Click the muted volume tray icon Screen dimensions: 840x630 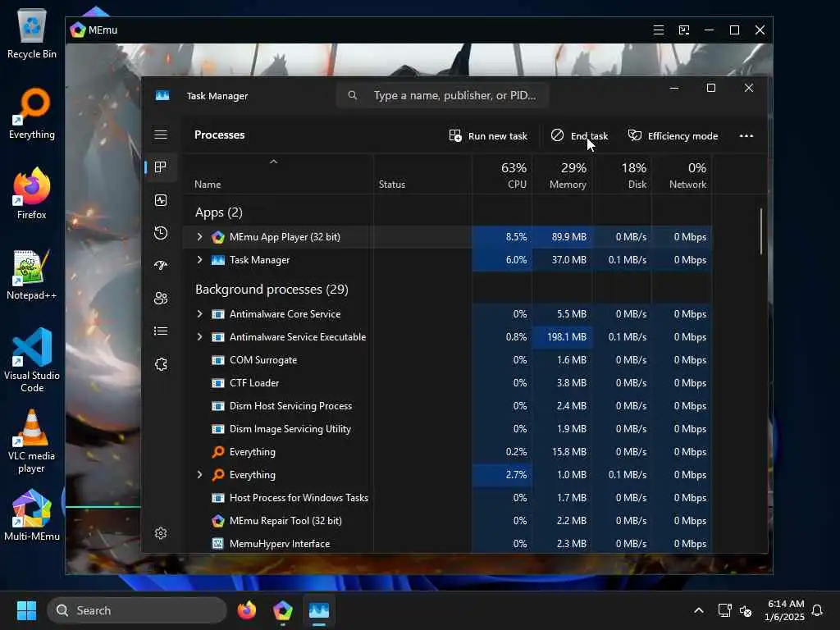tap(745, 610)
